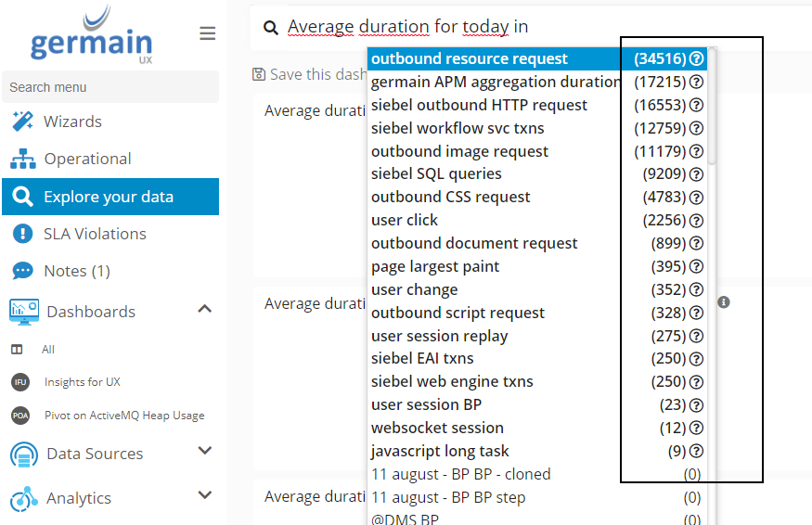This screenshot has width=812, height=525.
Task: Open Insights for UX dashboard
Action: (82, 382)
